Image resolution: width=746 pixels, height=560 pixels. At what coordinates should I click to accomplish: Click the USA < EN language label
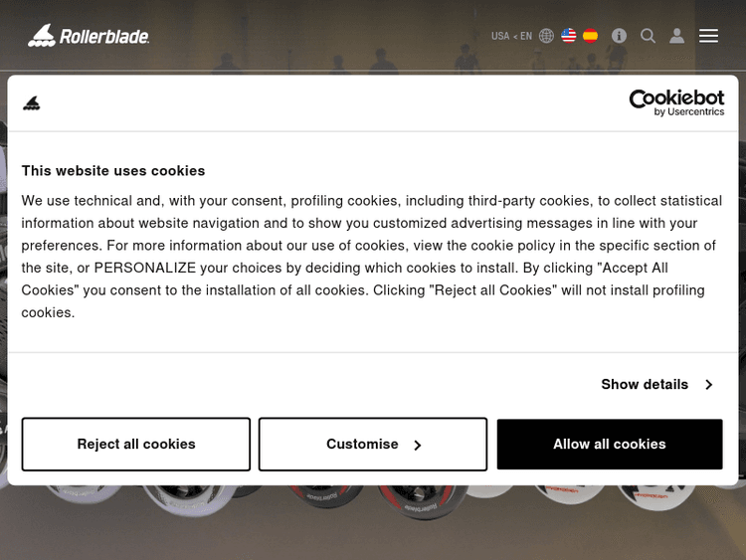[x=511, y=36]
